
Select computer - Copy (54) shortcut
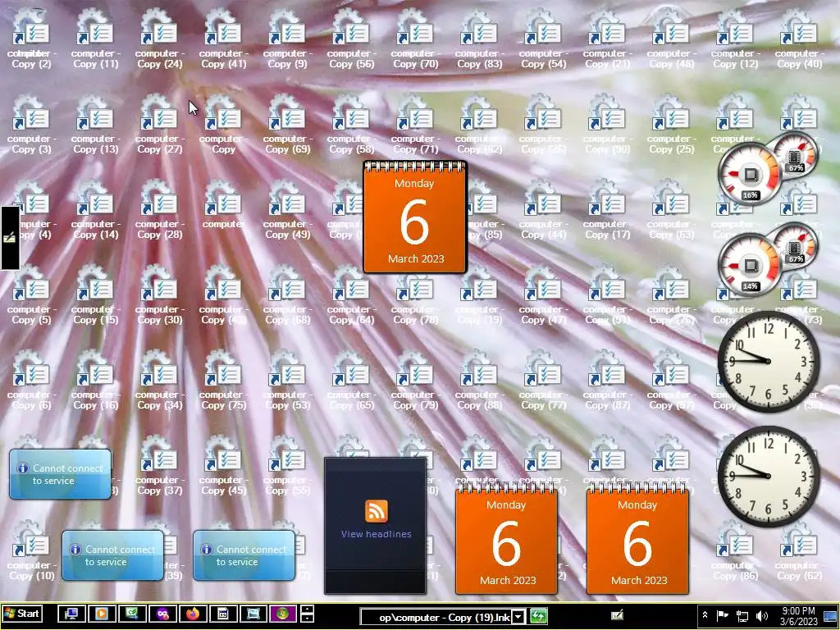(x=543, y=39)
